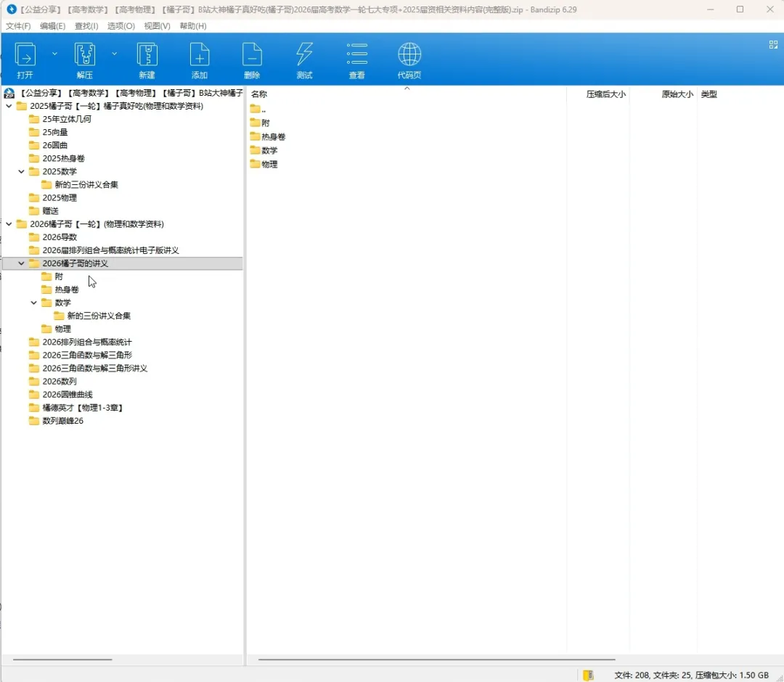
Task: Collapse the 2026橘子哥【一轮】 tree node
Action: 9,224
